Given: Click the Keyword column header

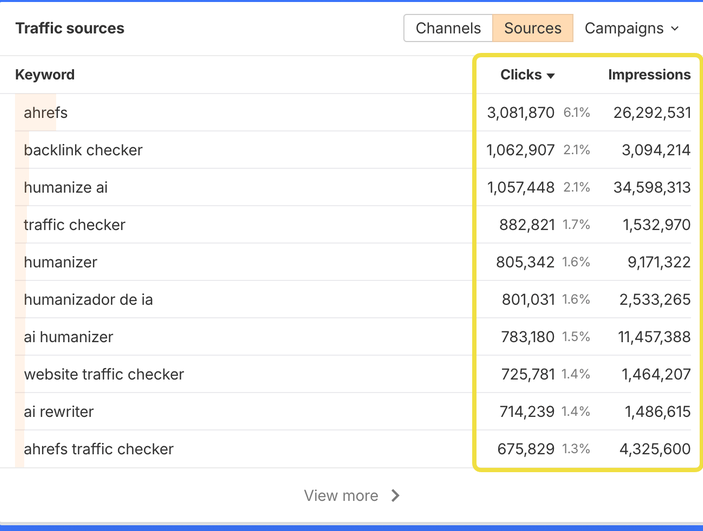Looking at the screenshot, I should [45, 74].
